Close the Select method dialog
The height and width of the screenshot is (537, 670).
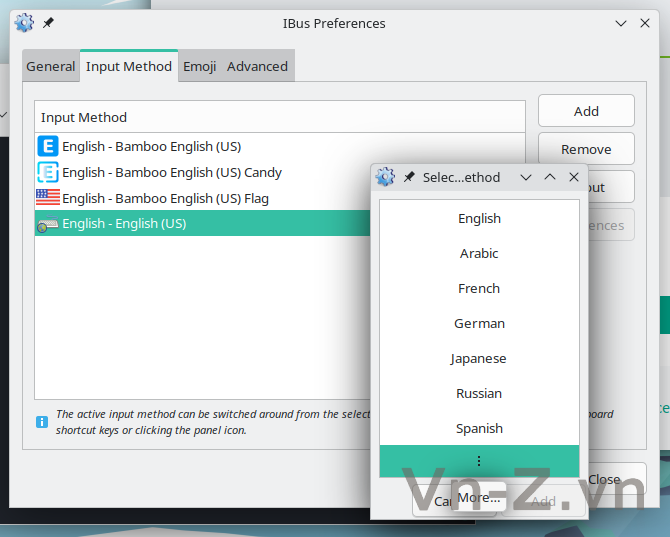pos(574,177)
